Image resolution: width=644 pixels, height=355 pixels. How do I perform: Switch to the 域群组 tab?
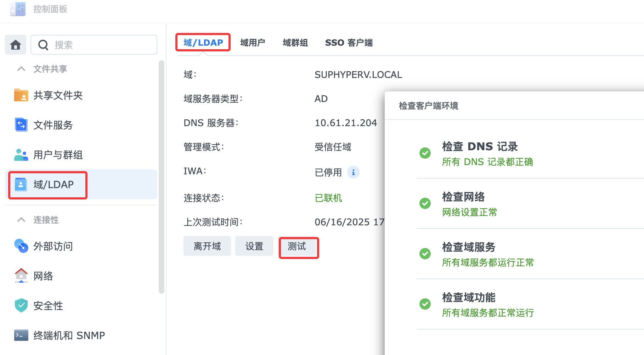pos(295,43)
